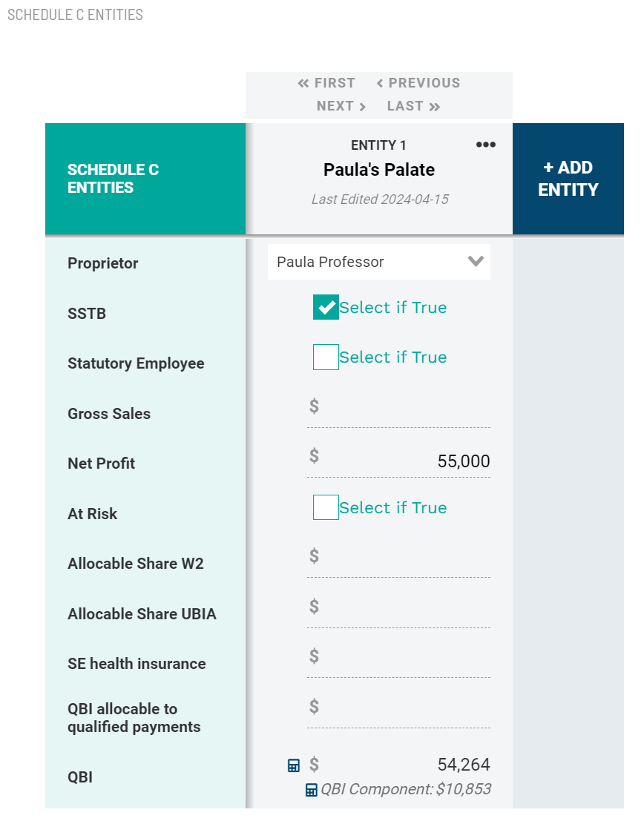
Task: Uncheck the SSTB checkbox
Action: (x=326, y=307)
